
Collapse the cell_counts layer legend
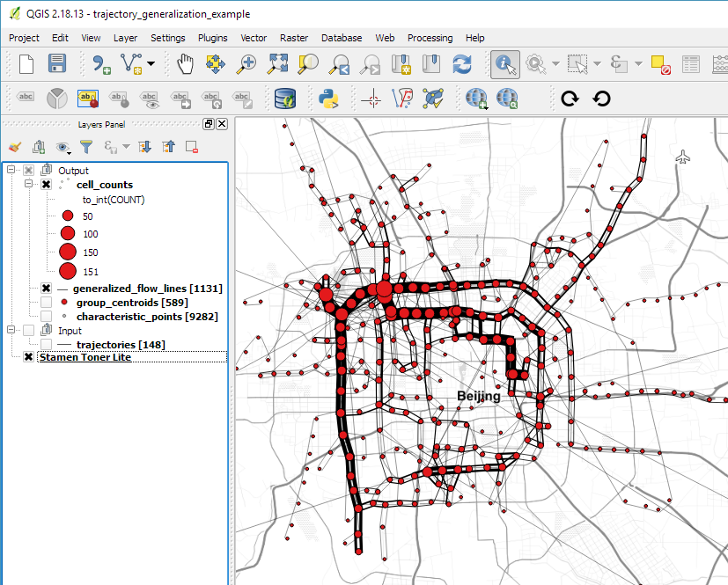[x=28, y=184]
